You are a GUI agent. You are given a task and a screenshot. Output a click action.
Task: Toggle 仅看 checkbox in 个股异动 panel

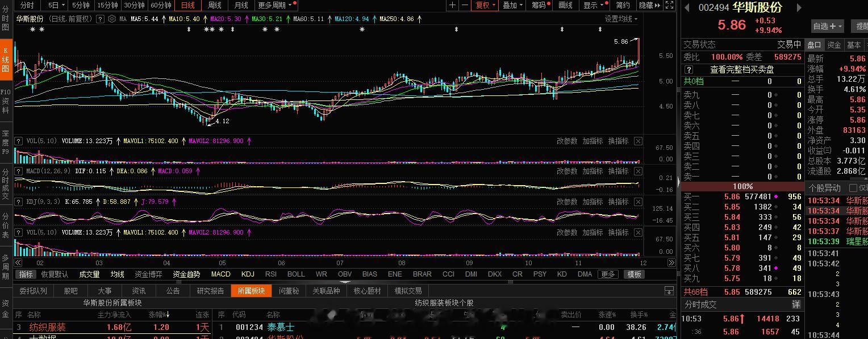853,188
